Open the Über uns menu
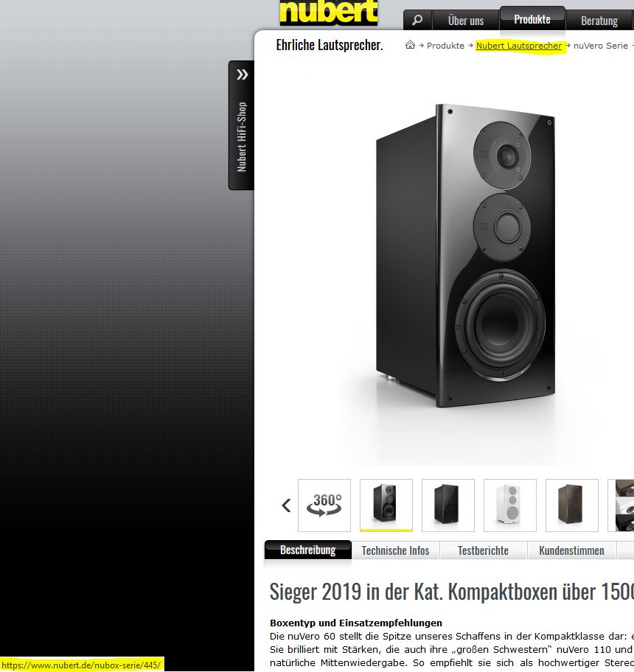Viewport: 634px width, 672px height. [465, 20]
